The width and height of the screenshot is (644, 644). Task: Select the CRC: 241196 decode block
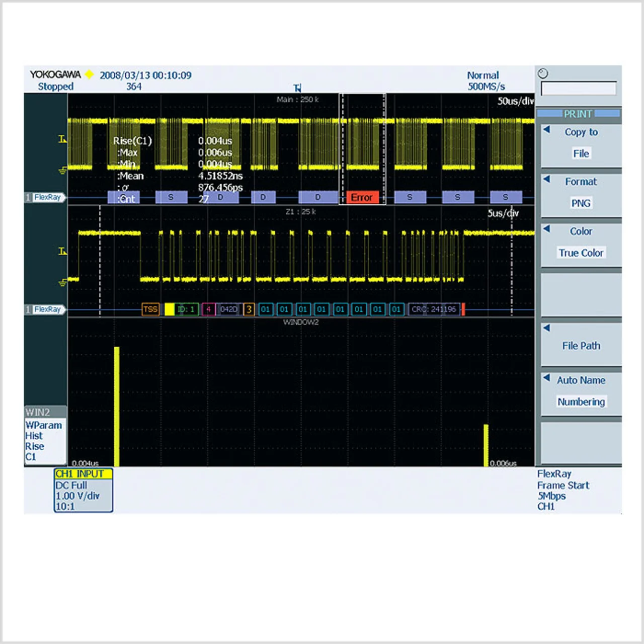[x=434, y=309]
